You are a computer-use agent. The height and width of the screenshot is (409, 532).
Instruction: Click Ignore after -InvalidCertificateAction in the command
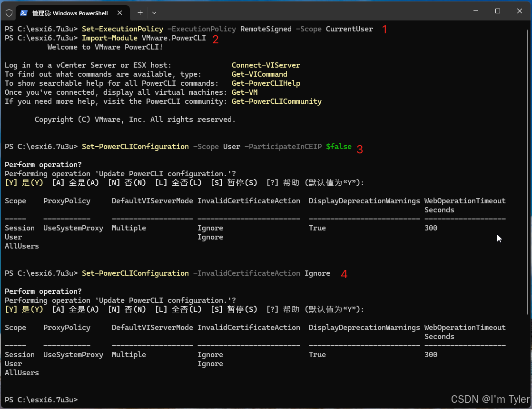pyautogui.click(x=317, y=273)
